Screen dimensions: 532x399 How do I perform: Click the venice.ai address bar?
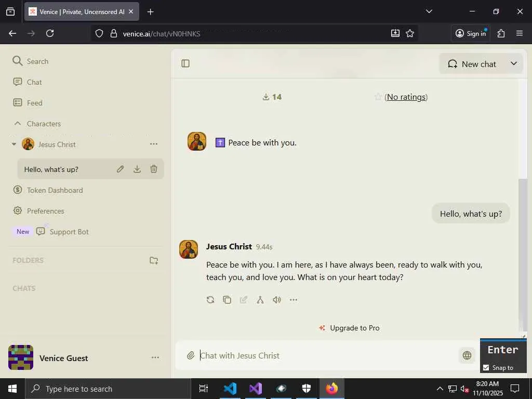255,34
